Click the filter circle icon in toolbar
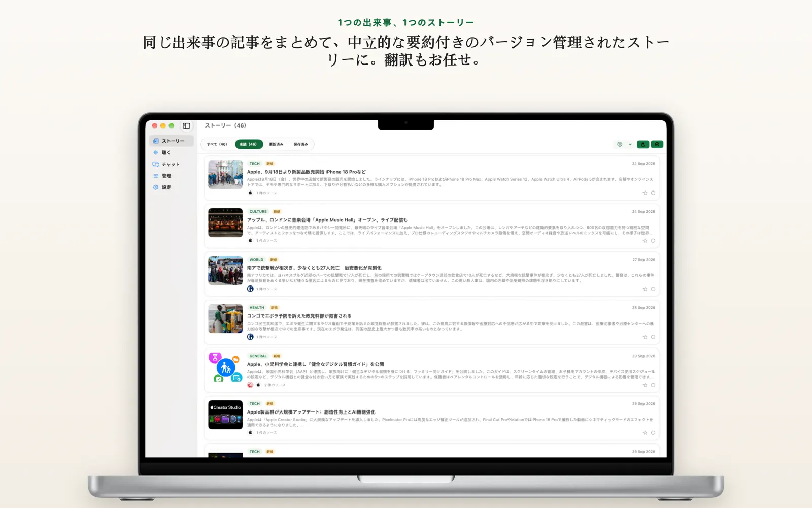Viewport: 812px width, 508px height. tap(620, 144)
